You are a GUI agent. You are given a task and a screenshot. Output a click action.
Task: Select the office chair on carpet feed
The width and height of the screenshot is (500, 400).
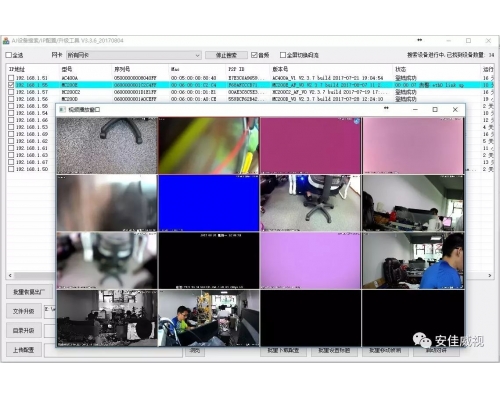click(x=310, y=203)
